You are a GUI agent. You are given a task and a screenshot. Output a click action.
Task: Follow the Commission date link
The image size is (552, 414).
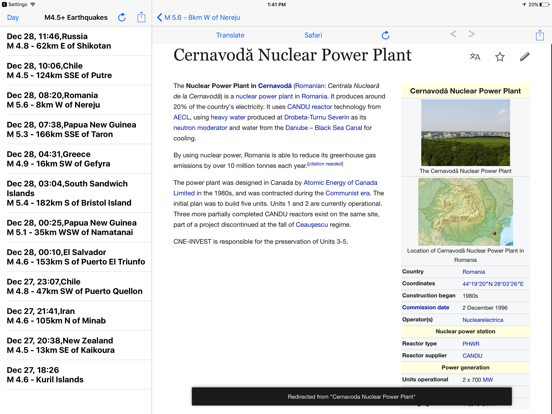[x=426, y=307]
